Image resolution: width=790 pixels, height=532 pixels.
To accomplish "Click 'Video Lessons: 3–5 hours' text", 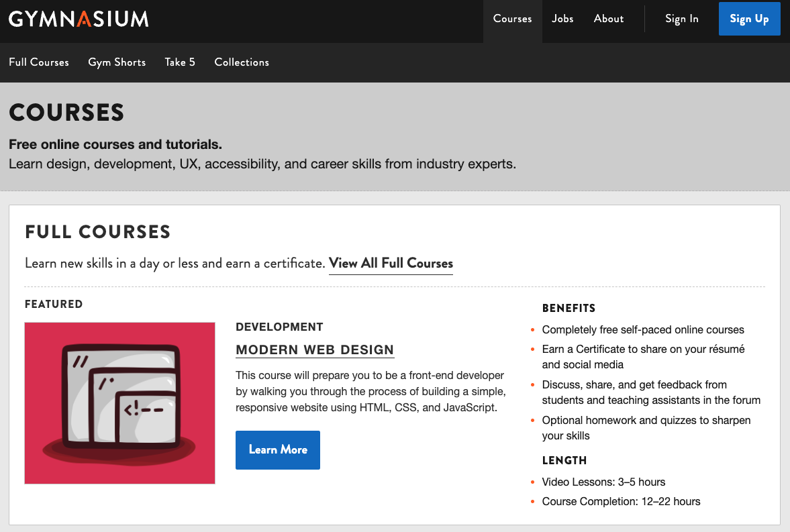I will tap(603, 482).
